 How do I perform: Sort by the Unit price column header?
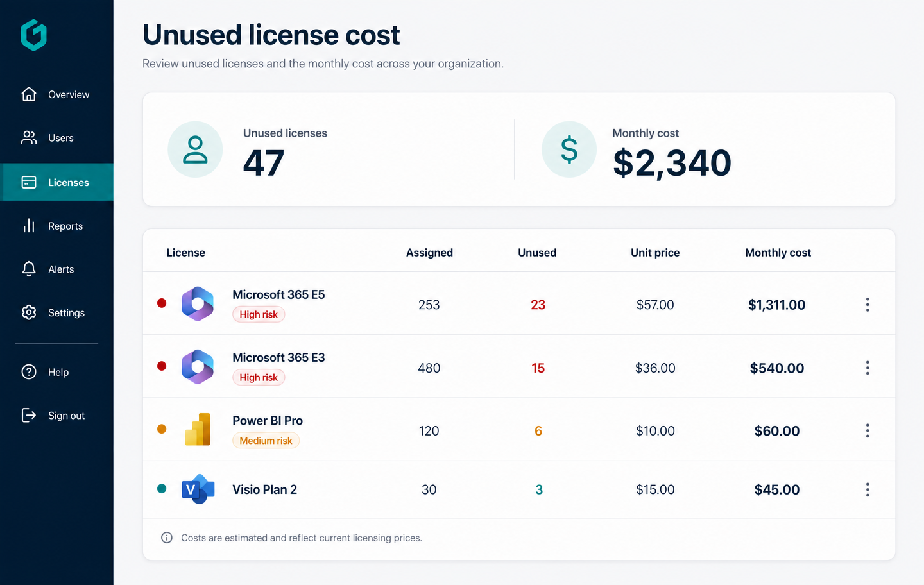click(x=655, y=253)
